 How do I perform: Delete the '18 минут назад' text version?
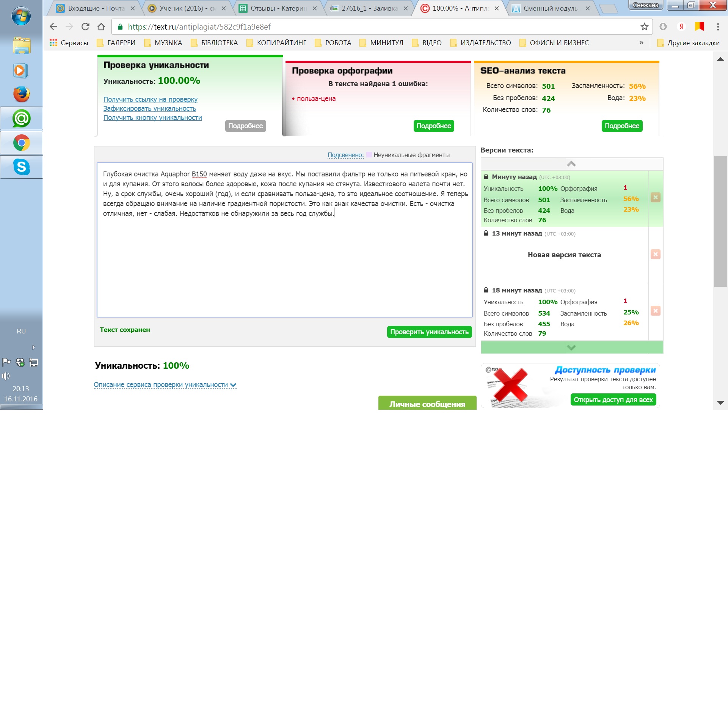[655, 311]
